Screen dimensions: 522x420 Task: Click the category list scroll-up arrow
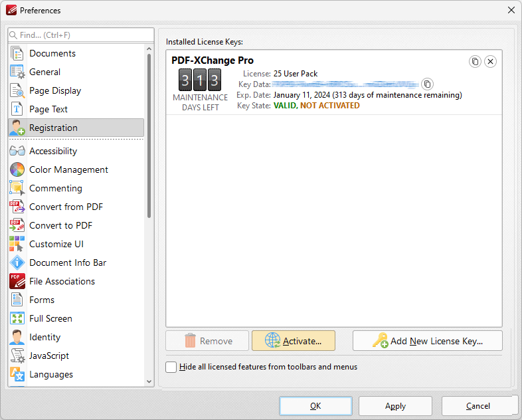point(149,49)
